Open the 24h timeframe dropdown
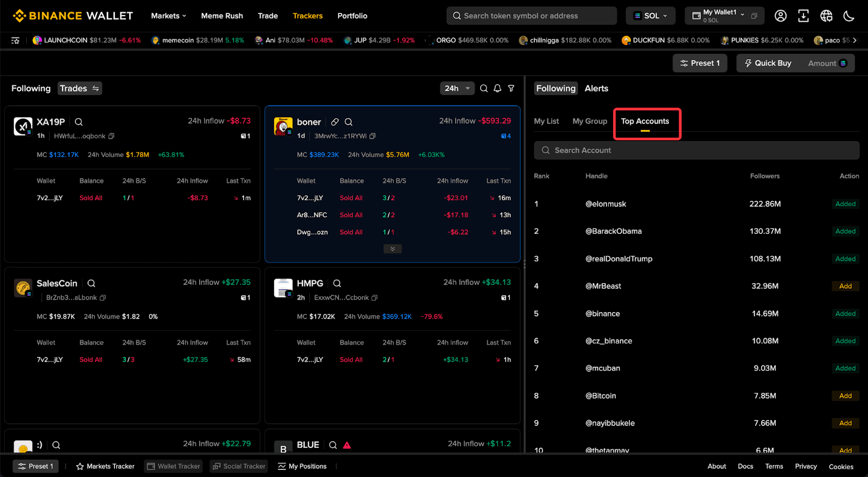Screen dimensions: 868x477 tap(457, 88)
